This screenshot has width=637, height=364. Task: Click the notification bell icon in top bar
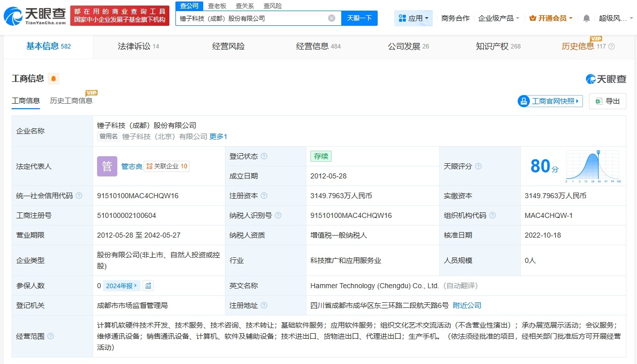pyautogui.click(x=585, y=18)
